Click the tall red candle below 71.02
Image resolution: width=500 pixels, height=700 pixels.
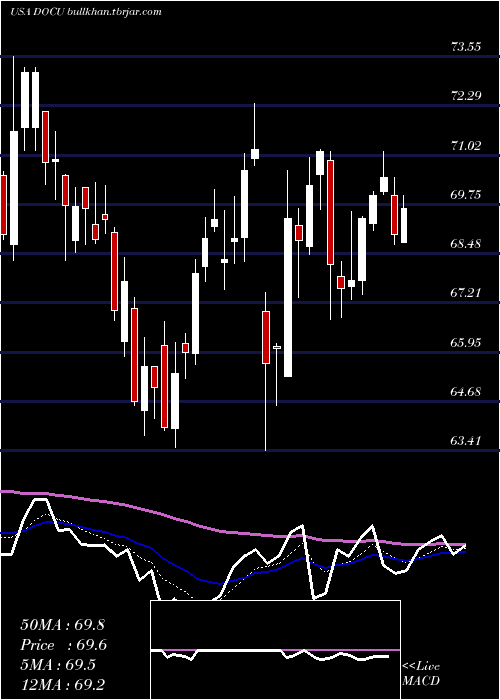(x=330, y=212)
